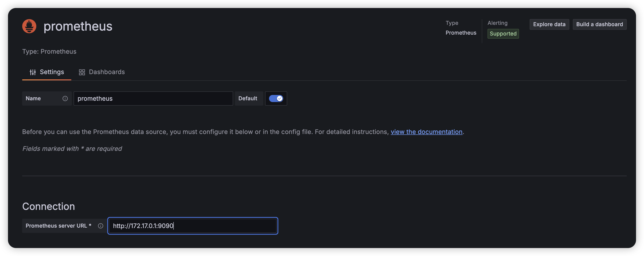Click 'Fields marked with * are required' note

(x=72, y=149)
